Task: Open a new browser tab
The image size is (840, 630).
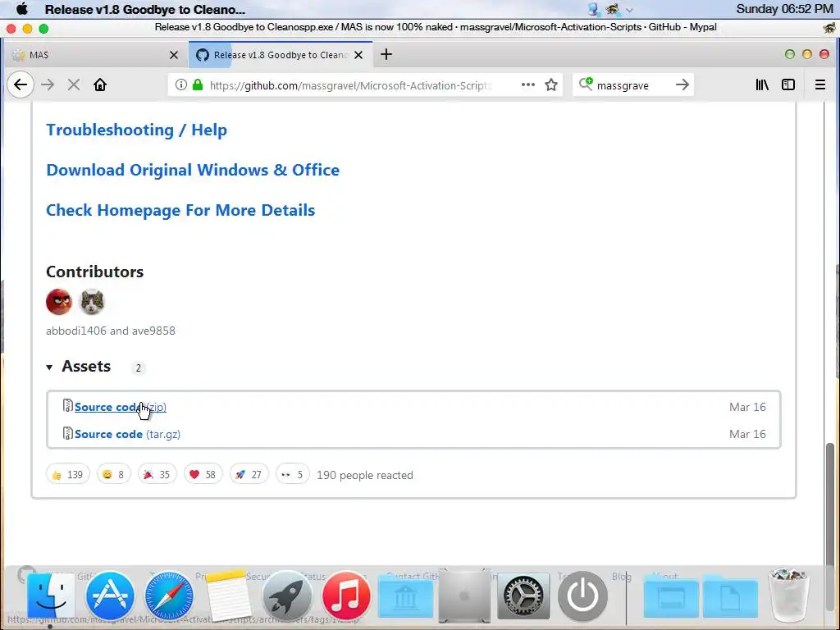Action: tap(386, 54)
